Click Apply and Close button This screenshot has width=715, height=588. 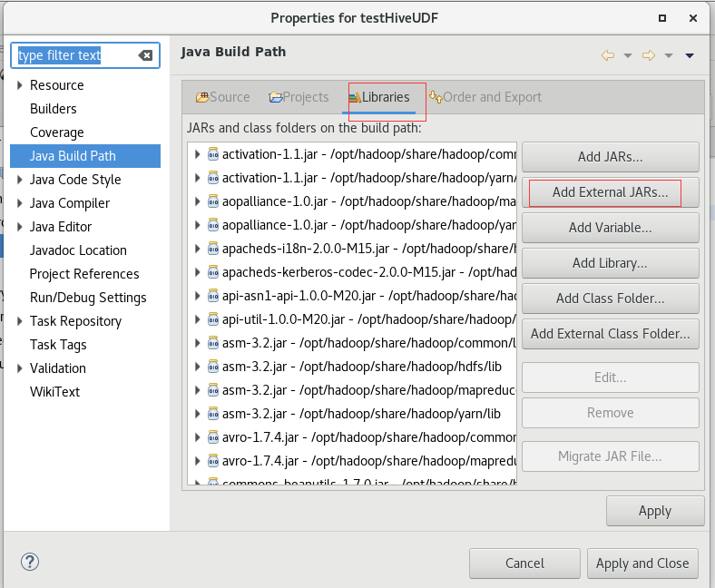pyautogui.click(x=642, y=563)
